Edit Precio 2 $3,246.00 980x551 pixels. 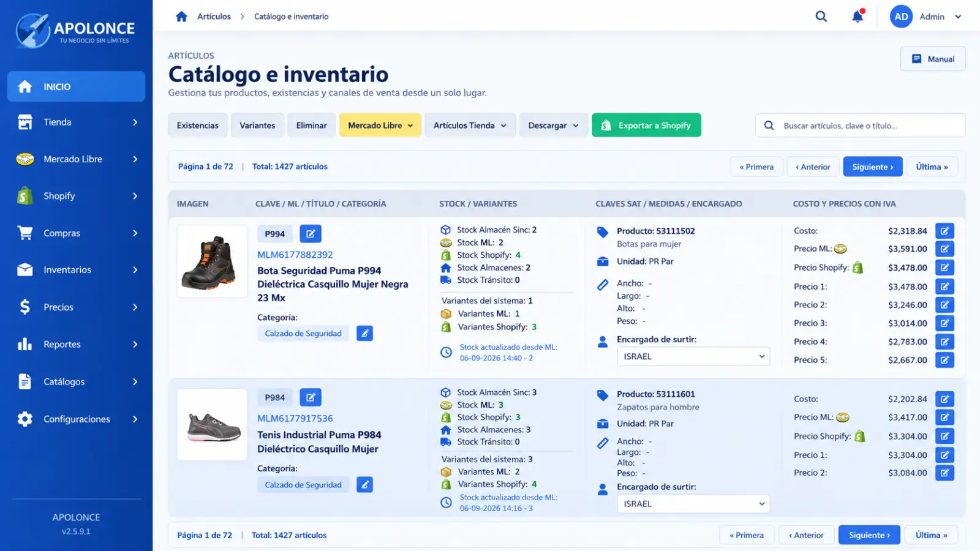click(944, 305)
